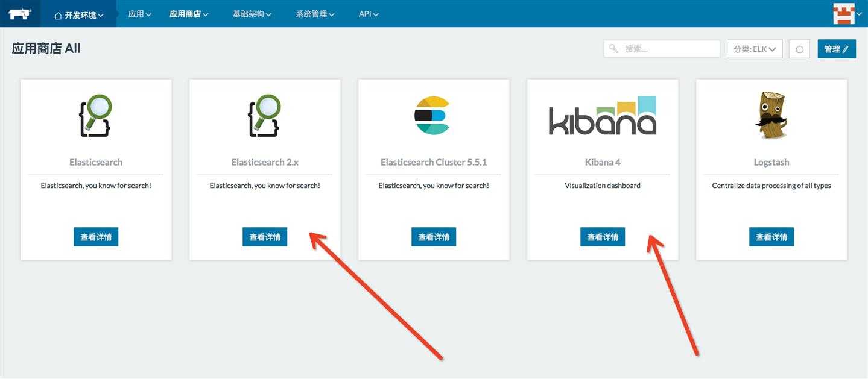This screenshot has width=868, height=379.
Task: Click Centralize data processing description text
Action: [x=771, y=186]
